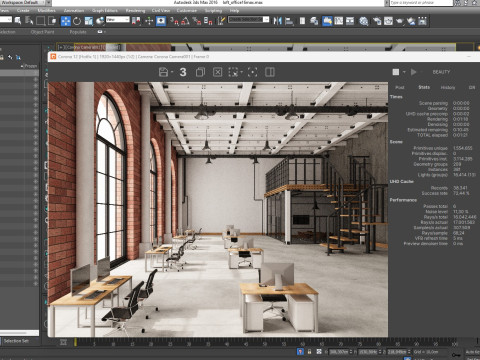The width and height of the screenshot is (480, 360).
Task: Toggle Absolute/Offset transform mode
Action: click(319, 352)
